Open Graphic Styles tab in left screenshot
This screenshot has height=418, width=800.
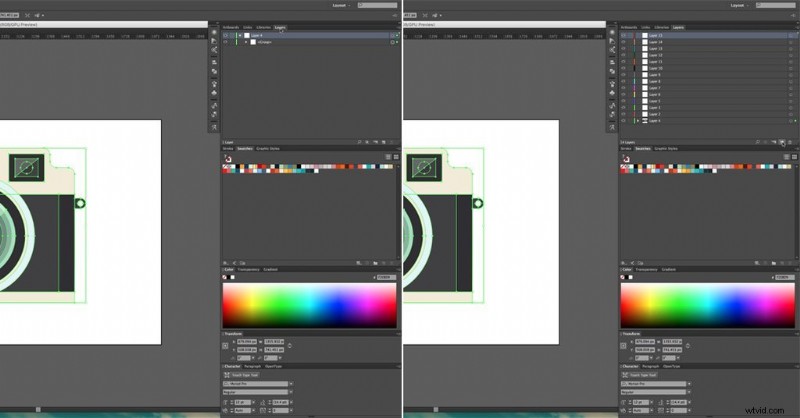[x=268, y=149]
